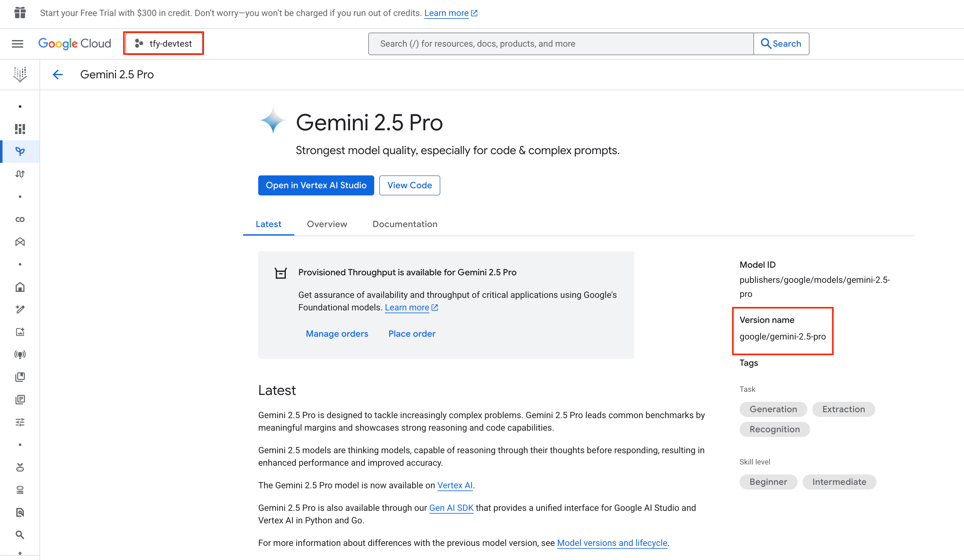Open the Dashboard icon in sidebar
964x560 pixels.
(20, 129)
